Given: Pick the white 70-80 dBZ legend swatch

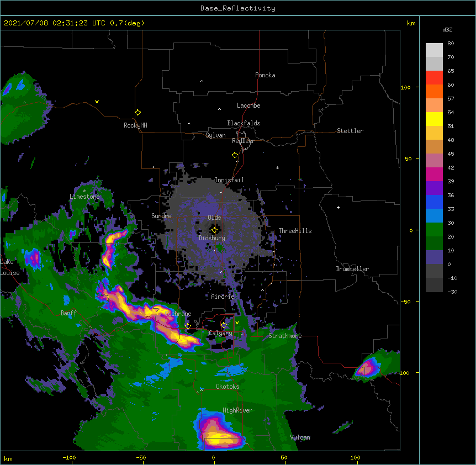Looking at the screenshot, I should point(434,50).
